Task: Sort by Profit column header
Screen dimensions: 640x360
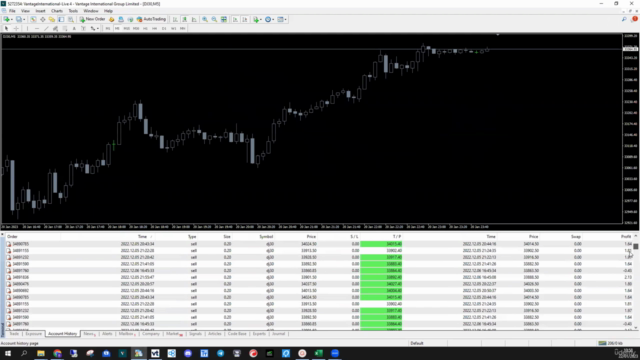Action: click(625, 237)
